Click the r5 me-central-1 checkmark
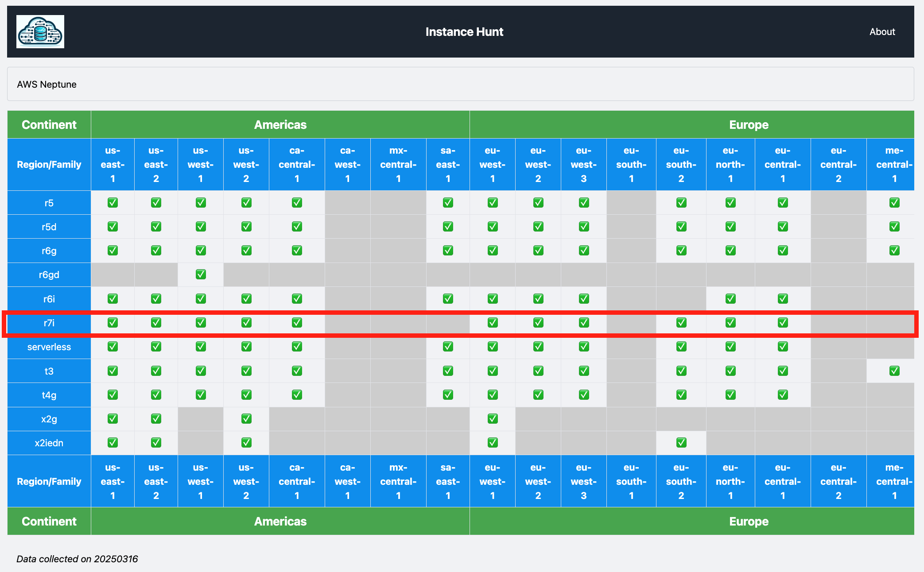 click(894, 203)
